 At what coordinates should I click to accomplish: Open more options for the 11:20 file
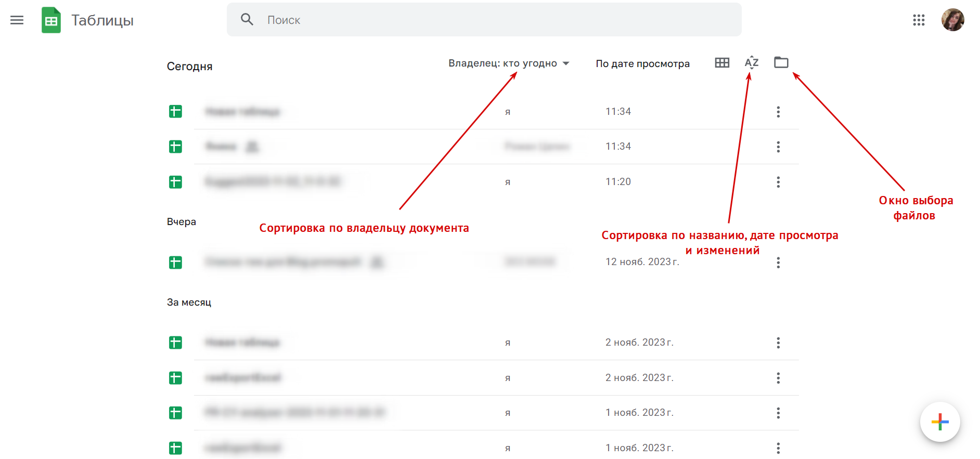point(778,182)
